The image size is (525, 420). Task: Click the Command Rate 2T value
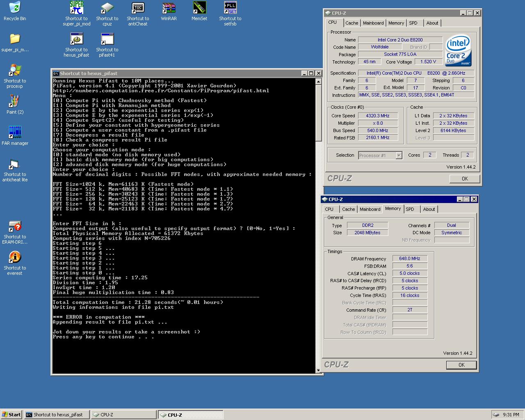click(410, 310)
